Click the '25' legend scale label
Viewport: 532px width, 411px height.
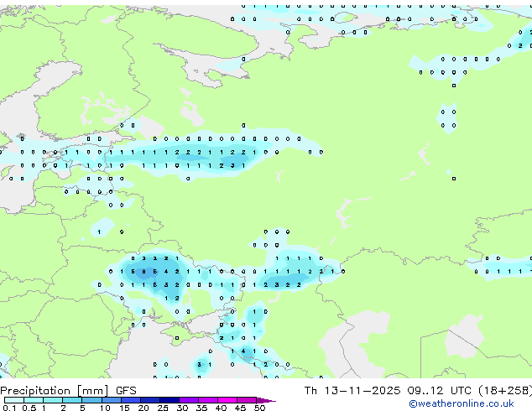pyautogui.click(x=163, y=408)
